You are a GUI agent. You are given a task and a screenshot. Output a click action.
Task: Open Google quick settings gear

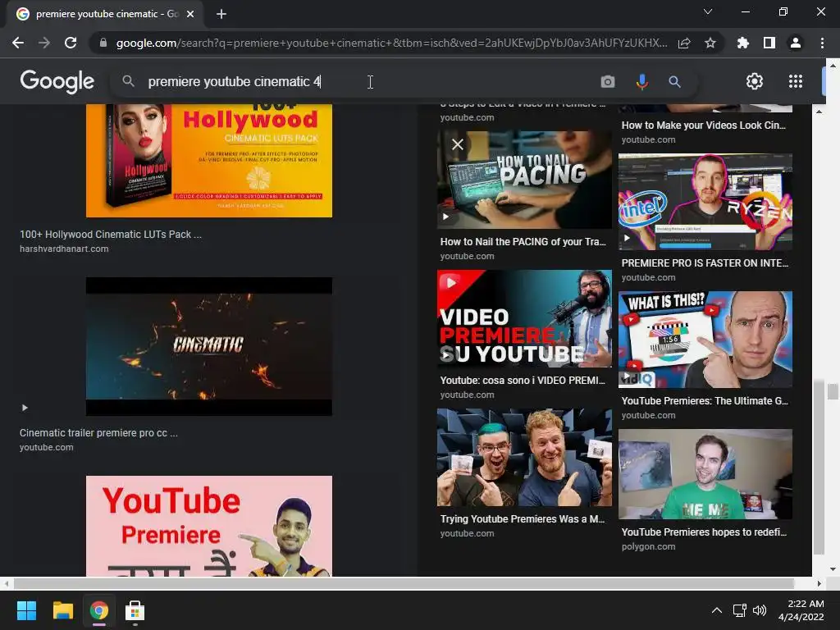pyautogui.click(x=755, y=81)
